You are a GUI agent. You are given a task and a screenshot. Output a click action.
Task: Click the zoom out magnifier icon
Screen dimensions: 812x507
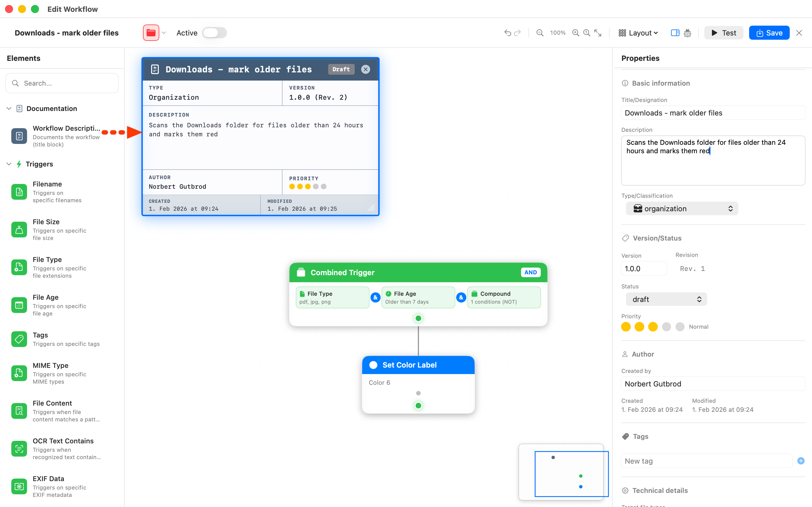click(540, 33)
